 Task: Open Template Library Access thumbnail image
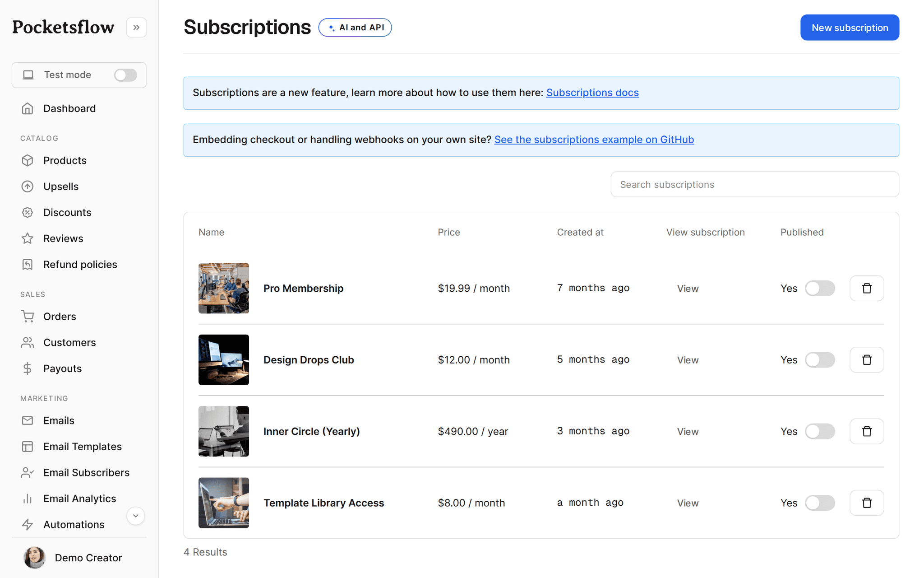(224, 503)
